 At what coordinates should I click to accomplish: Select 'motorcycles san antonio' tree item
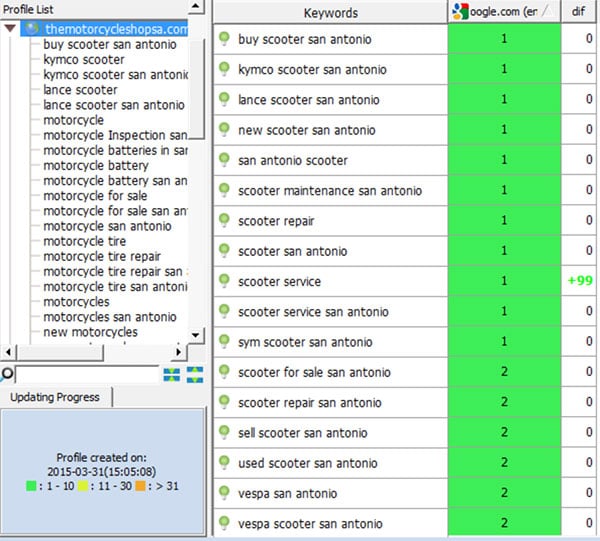click(110, 317)
